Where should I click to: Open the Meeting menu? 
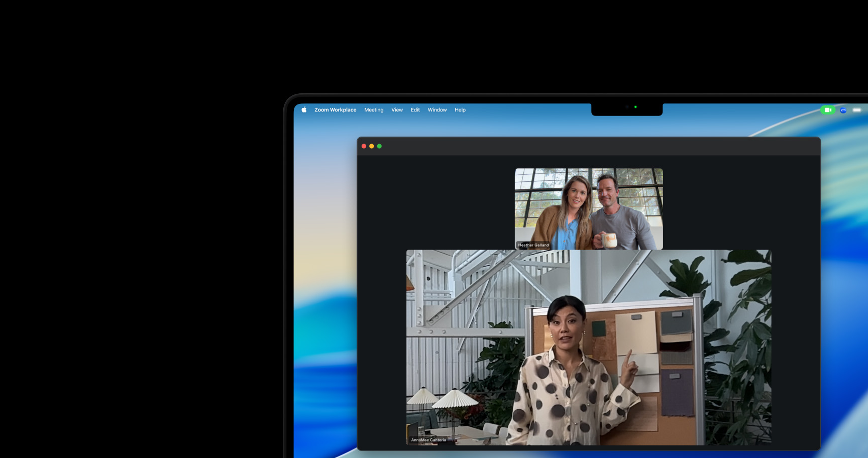(x=374, y=110)
